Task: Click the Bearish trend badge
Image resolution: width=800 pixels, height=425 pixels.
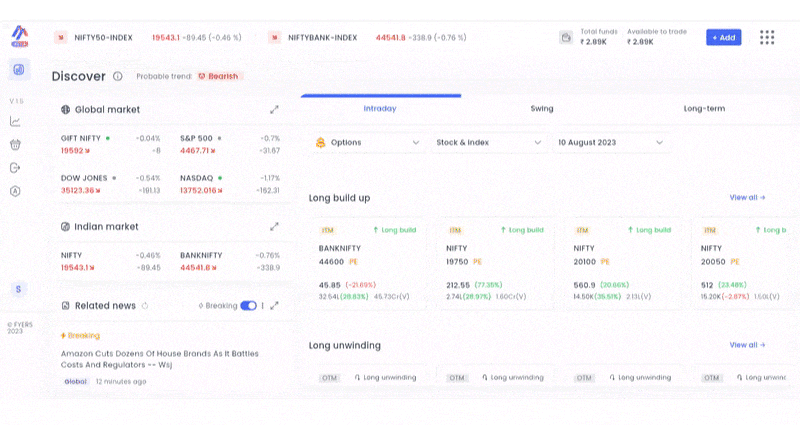Action: tap(218, 76)
